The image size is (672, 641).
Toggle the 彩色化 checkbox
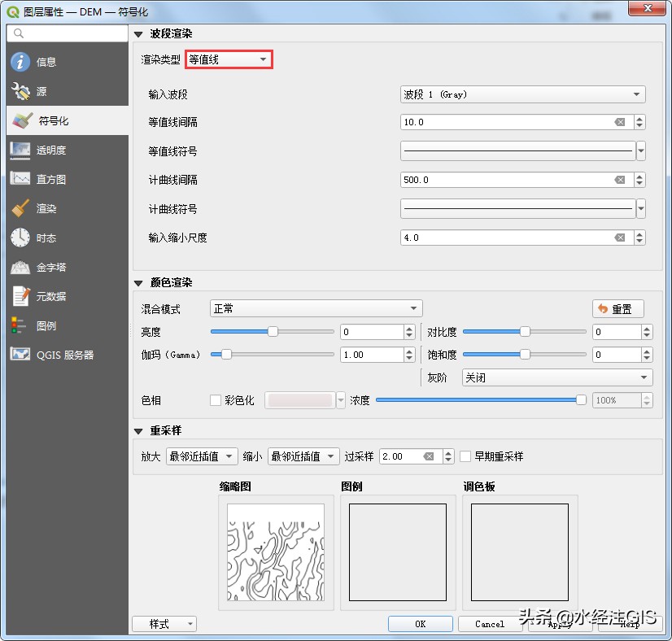215,400
